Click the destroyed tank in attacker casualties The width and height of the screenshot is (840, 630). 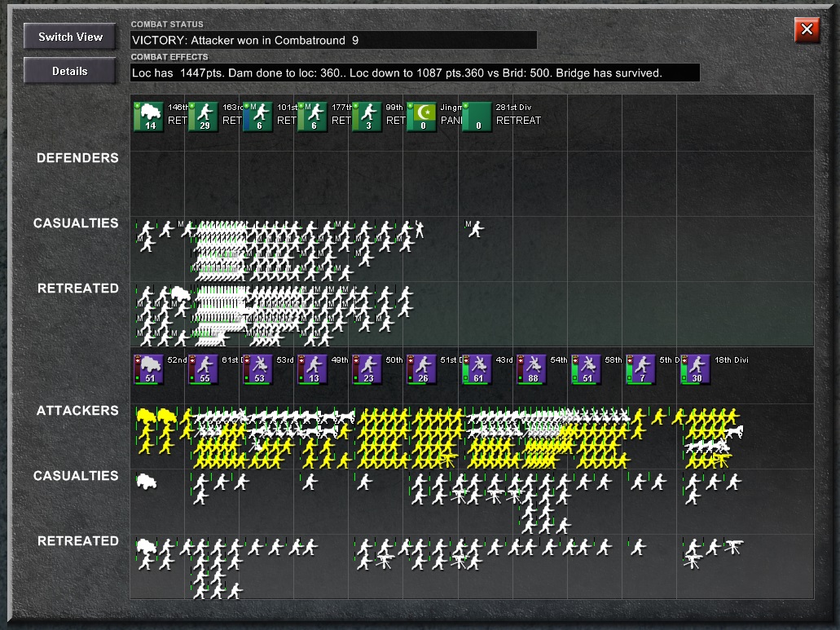pos(147,482)
